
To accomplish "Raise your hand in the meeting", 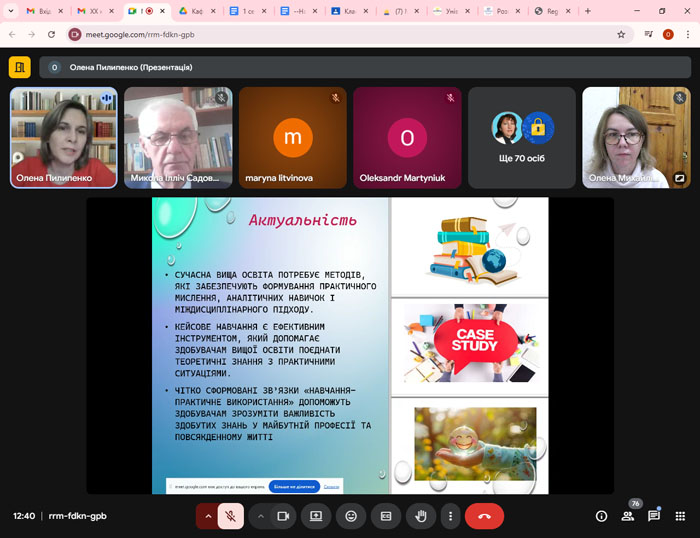I will [x=422, y=516].
